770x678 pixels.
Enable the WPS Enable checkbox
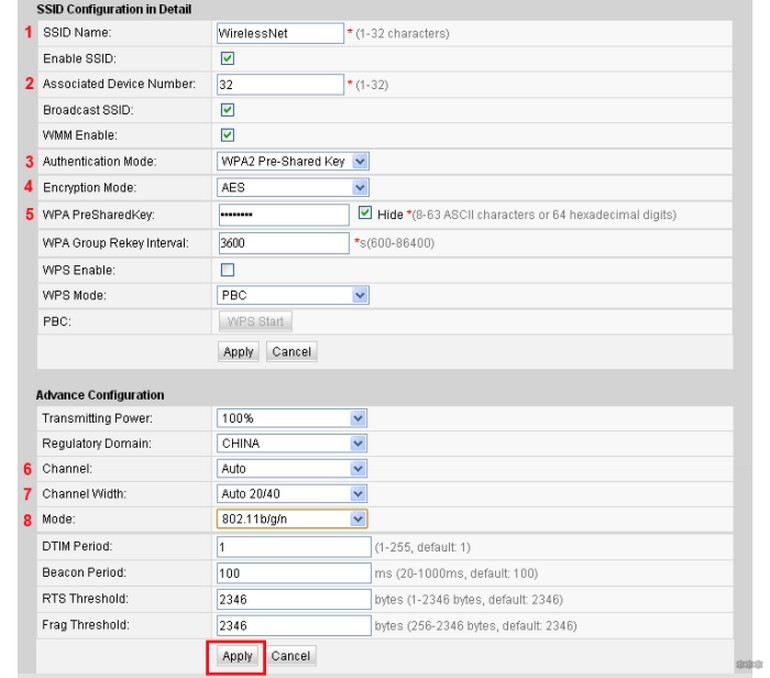(227, 270)
